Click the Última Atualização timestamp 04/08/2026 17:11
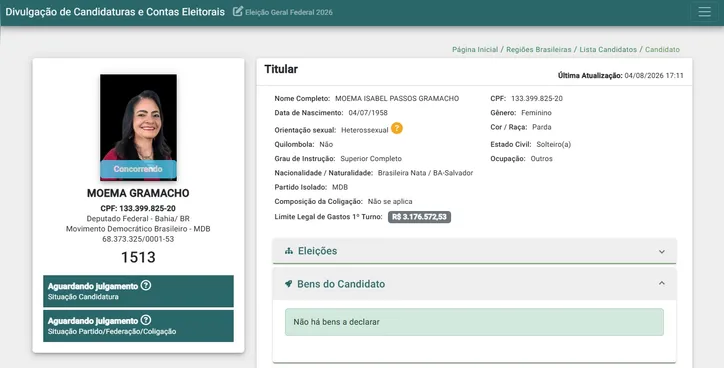The height and width of the screenshot is (368, 724). pyautogui.click(x=654, y=76)
